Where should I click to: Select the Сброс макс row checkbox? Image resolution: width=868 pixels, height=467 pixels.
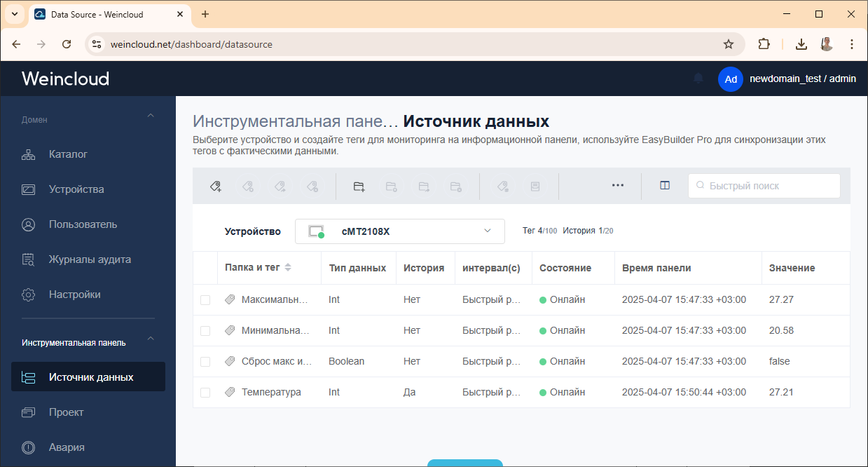[x=205, y=362]
